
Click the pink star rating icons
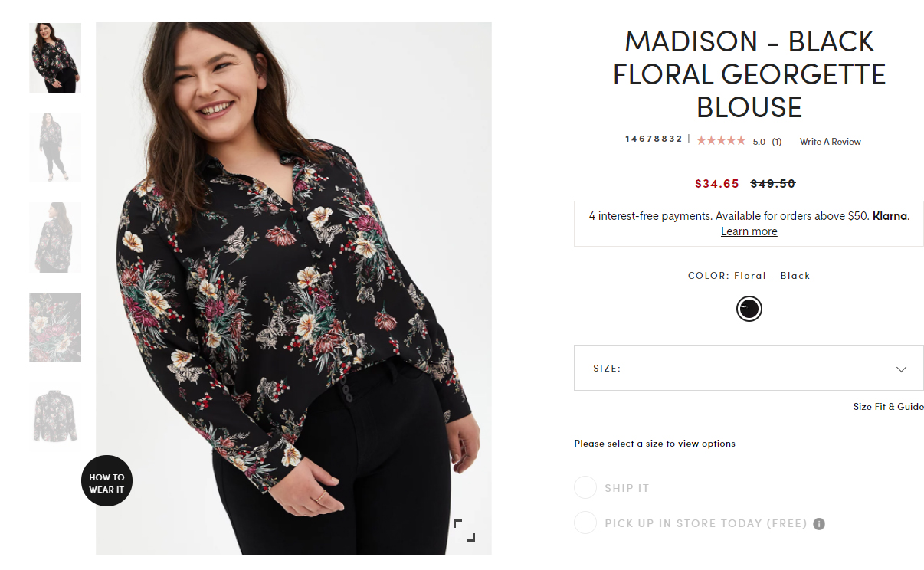coord(721,140)
